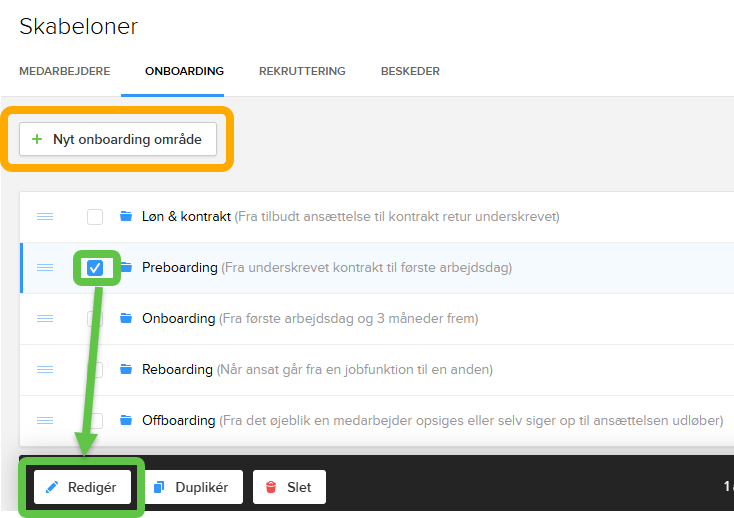The height and width of the screenshot is (518, 734).
Task: Tick the Offboarding row checkbox
Action: [95, 421]
